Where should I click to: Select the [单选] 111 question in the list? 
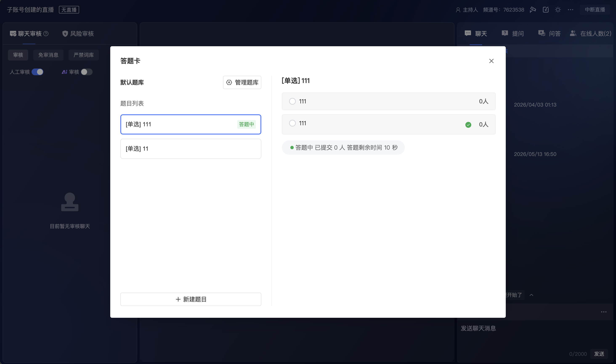(191, 124)
